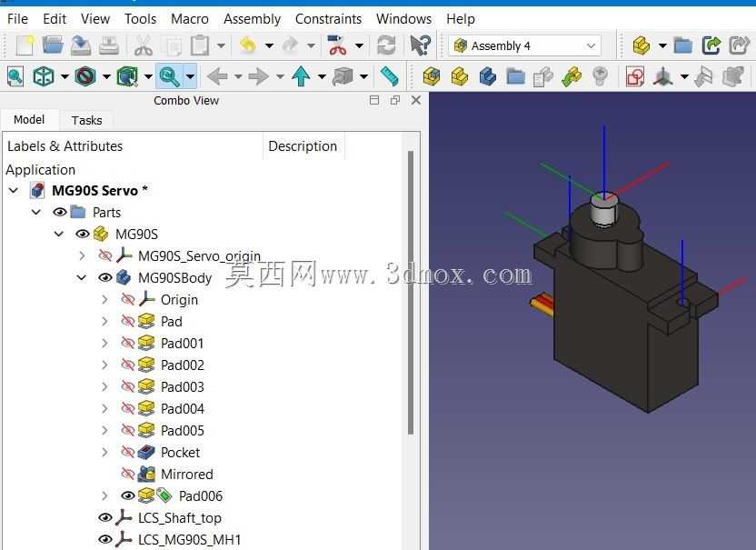This screenshot has width=756, height=550.
Task: Save the document with the tray icon
Action: (x=81, y=45)
